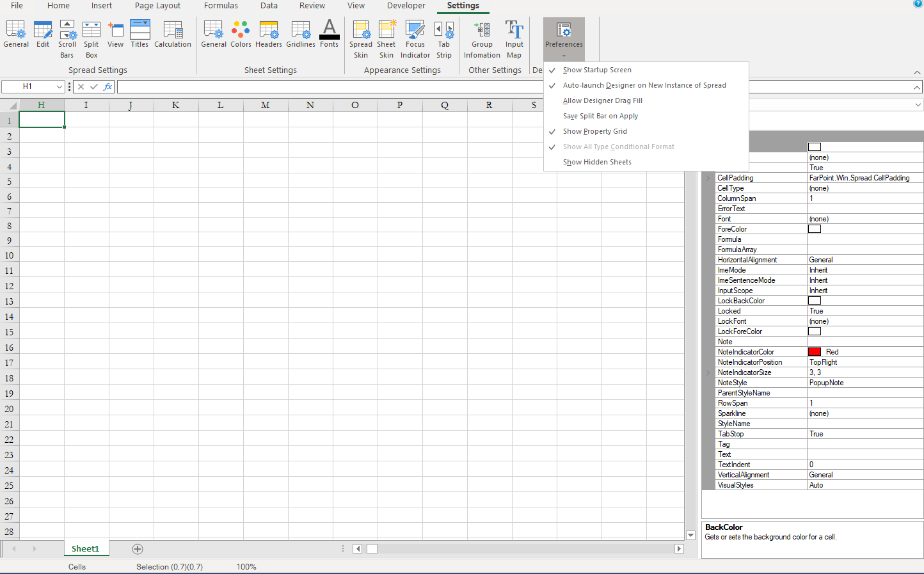Cancel formula entry with X icon

point(81,86)
